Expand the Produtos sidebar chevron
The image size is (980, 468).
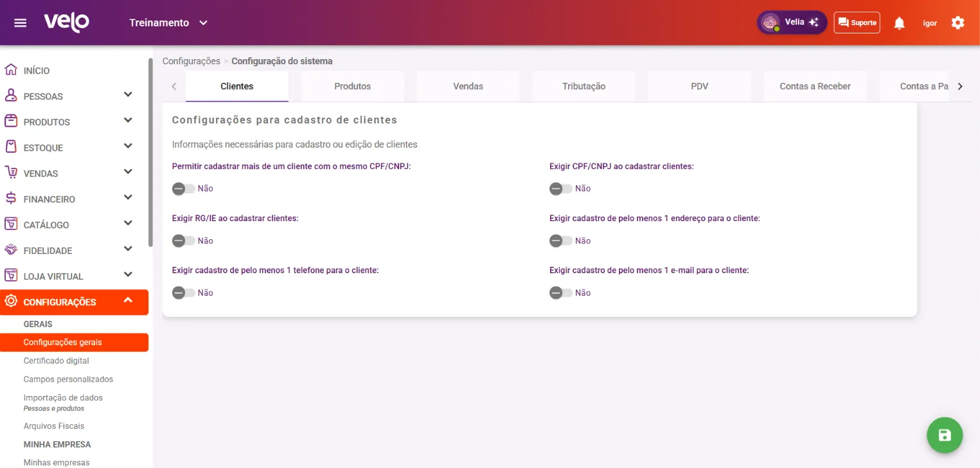point(128,120)
